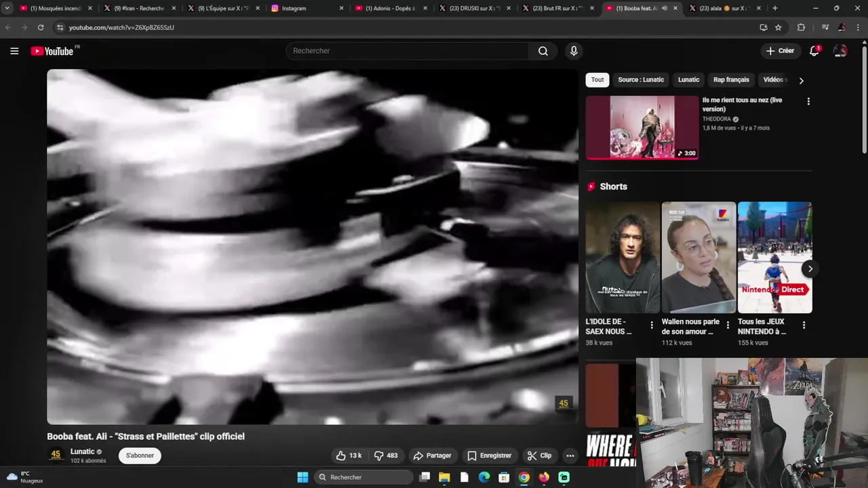The image size is (868, 488).
Task: Click Windows taskbar Rechercher box
Action: tap(364, 477)
